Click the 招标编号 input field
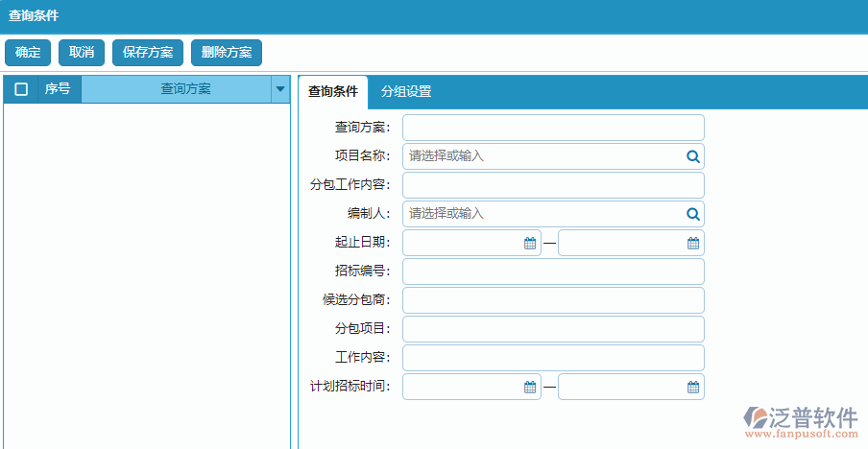 pyautogui.click(x=553, y=272)
